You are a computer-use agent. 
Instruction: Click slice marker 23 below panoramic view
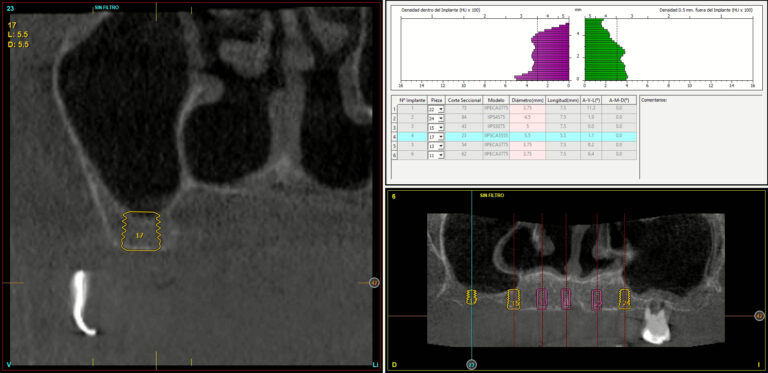point(471,364)
